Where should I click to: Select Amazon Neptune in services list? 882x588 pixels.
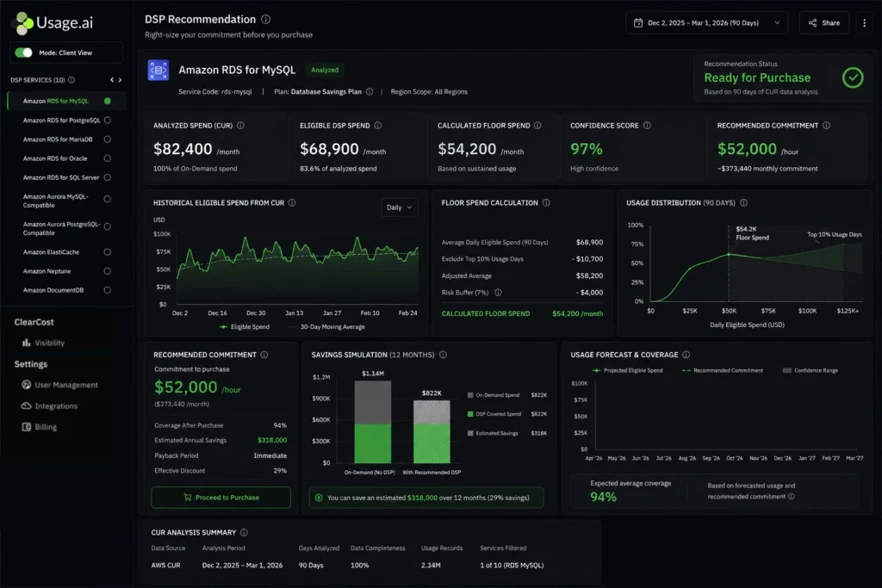[66, 271]
